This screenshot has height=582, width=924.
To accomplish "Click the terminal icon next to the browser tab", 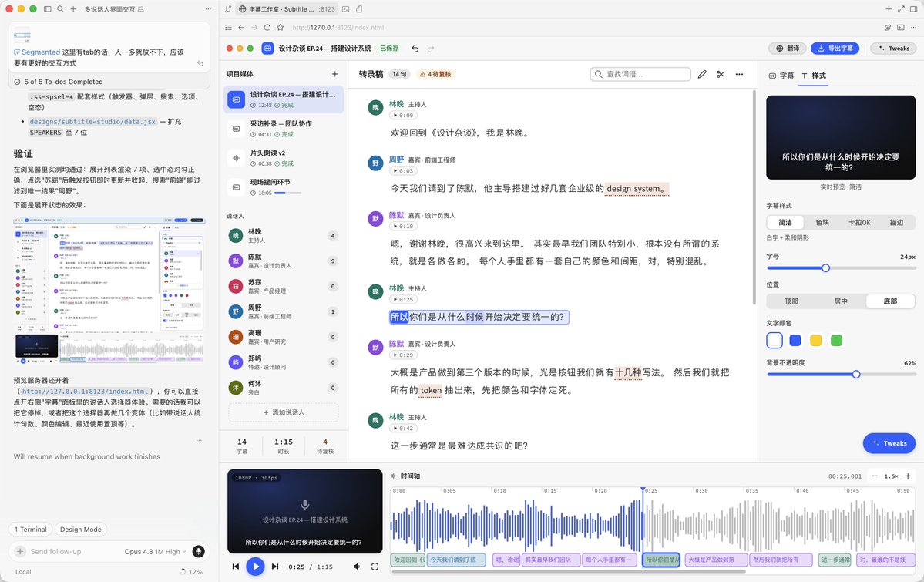I will coord(346,9).
